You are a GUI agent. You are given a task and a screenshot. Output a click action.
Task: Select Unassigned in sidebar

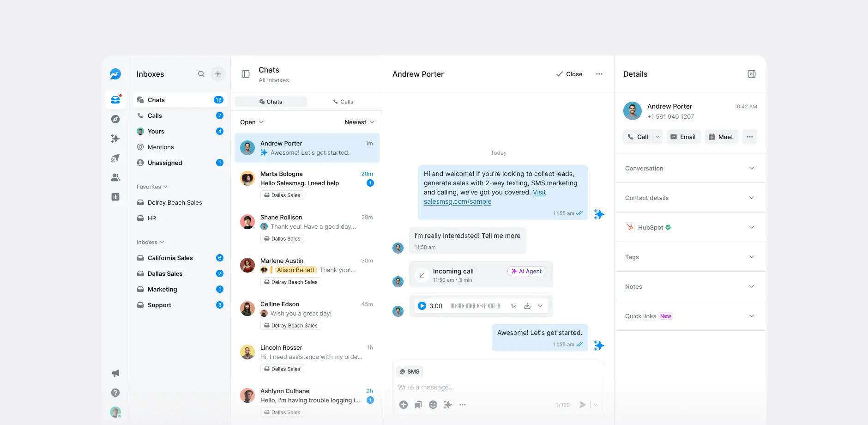point(180,163)
